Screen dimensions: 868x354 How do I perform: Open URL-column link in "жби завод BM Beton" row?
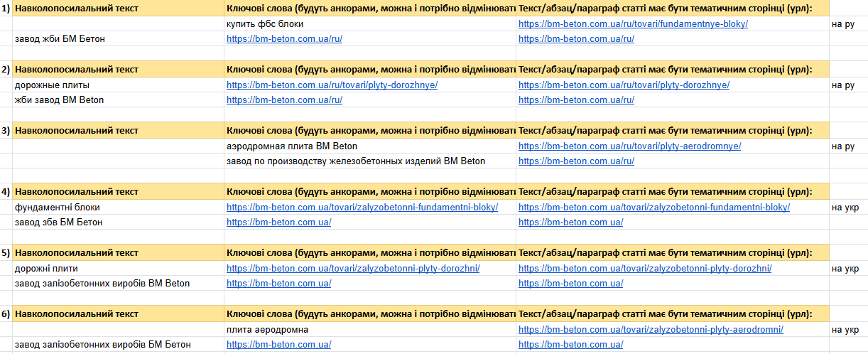coord(576,100)
